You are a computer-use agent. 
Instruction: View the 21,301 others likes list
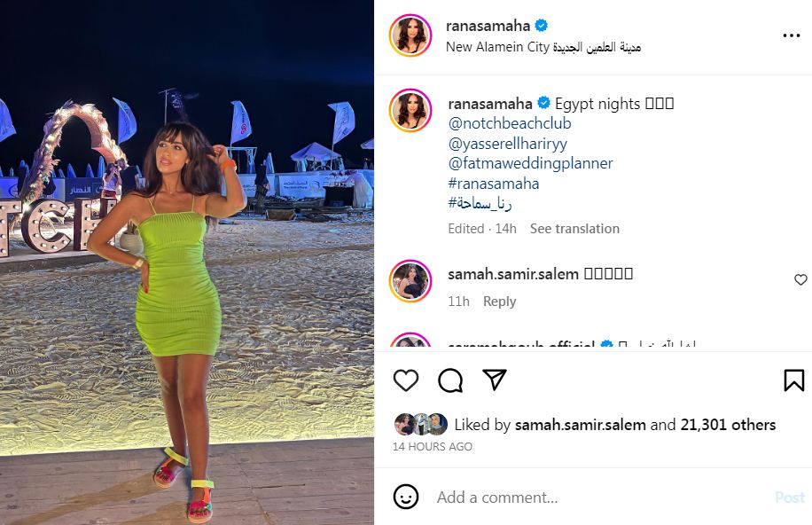pyautogui.click(x=728, y=425)
